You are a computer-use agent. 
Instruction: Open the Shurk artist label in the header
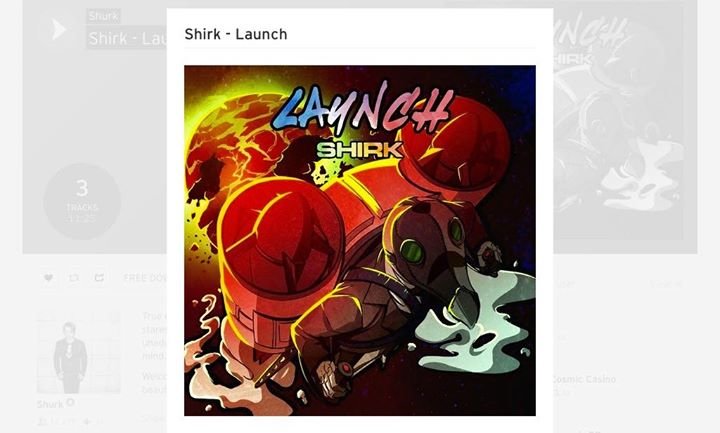103,16
